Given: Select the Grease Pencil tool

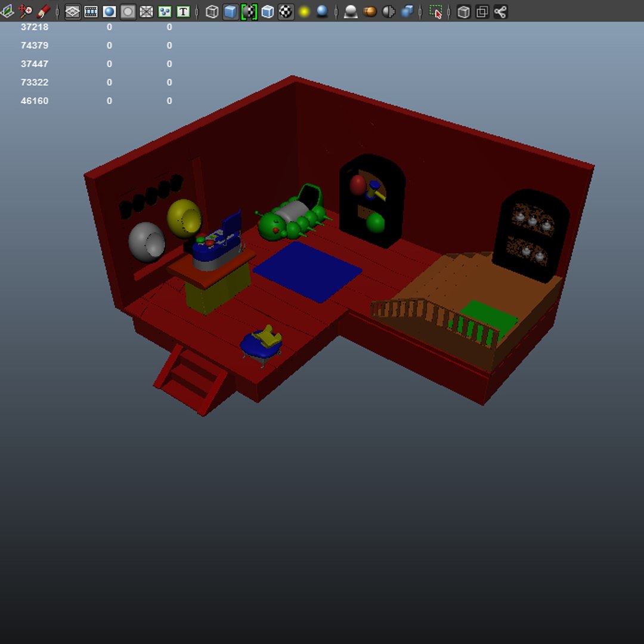Looking at the screenshot, I should pyautogui.click(x=44, y=11).
